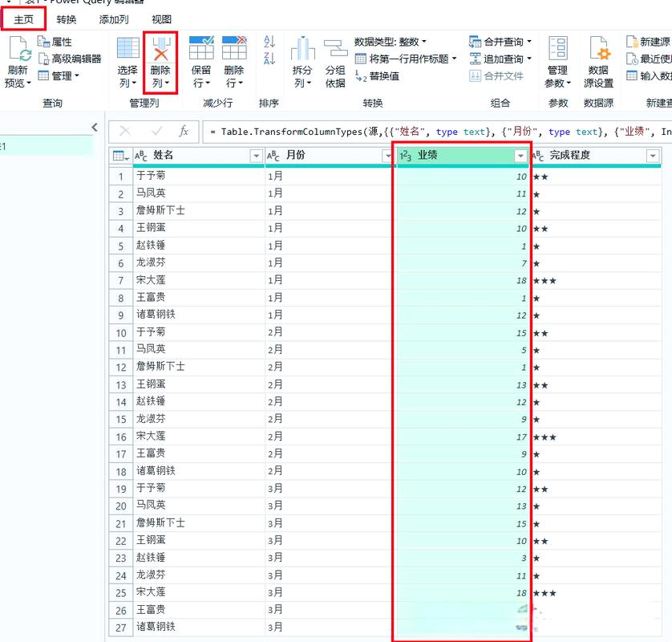Open the 月份 column filter dropdown
The image size is (672, 642).
coord(388,156)
